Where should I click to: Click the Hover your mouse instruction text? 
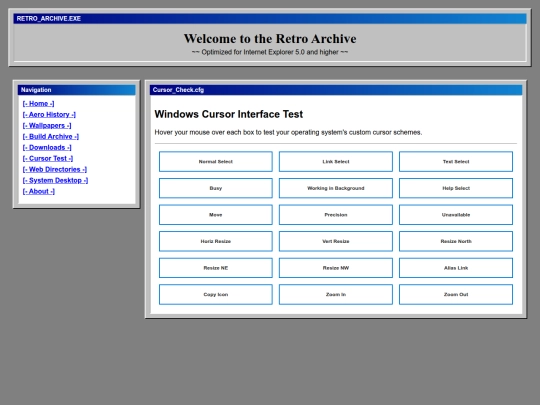pyautogui.click(x=288, y=132)
